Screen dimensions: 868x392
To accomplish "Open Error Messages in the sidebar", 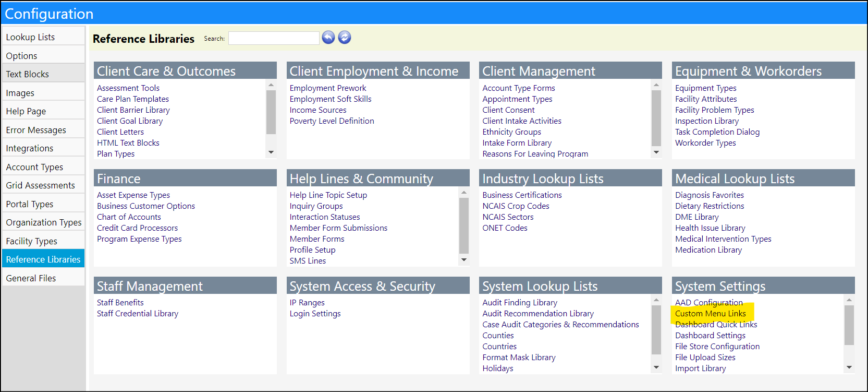I will (x=43, y=130).
